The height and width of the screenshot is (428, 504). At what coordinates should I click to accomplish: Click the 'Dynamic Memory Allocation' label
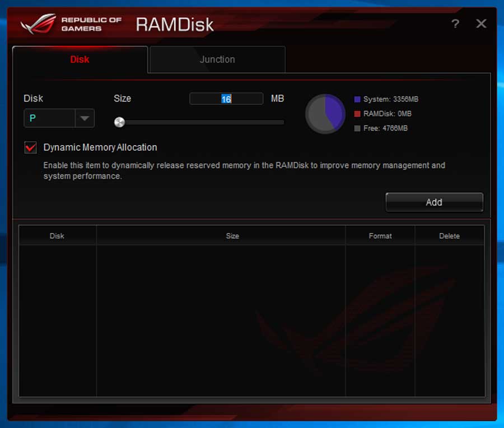coord(100,147)
